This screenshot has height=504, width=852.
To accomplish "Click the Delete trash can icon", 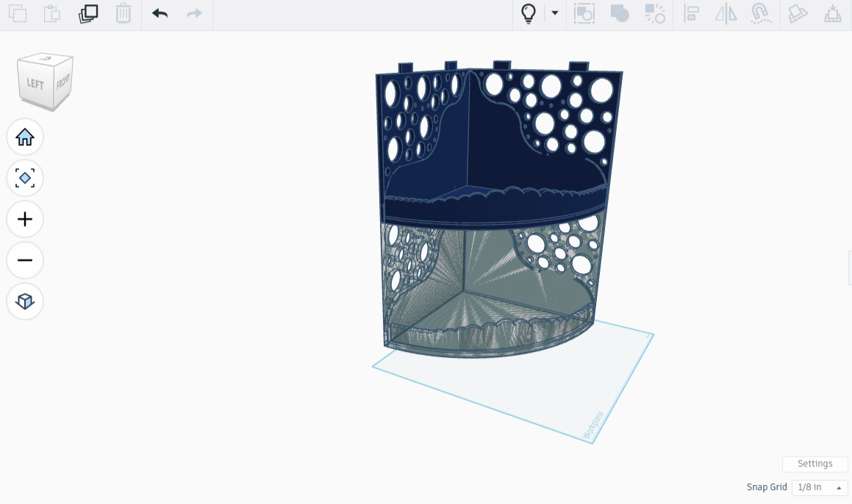I will pos(123,13).
